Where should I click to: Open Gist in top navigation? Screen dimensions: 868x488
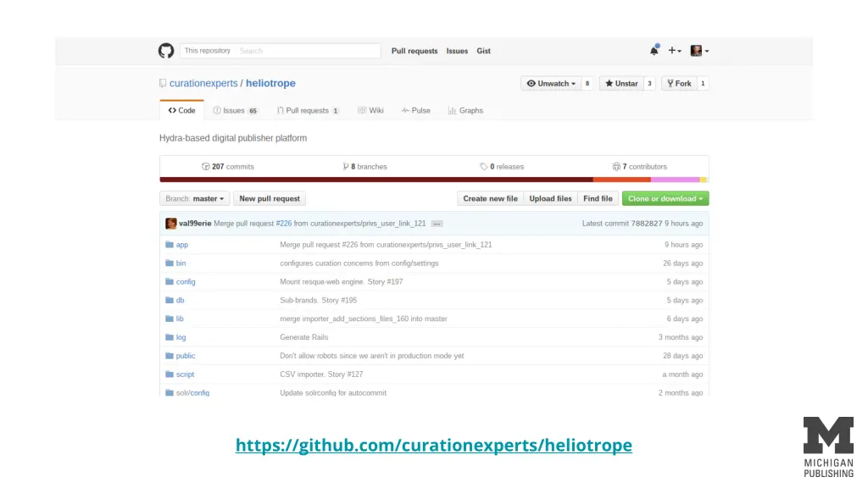click(484, 51)
